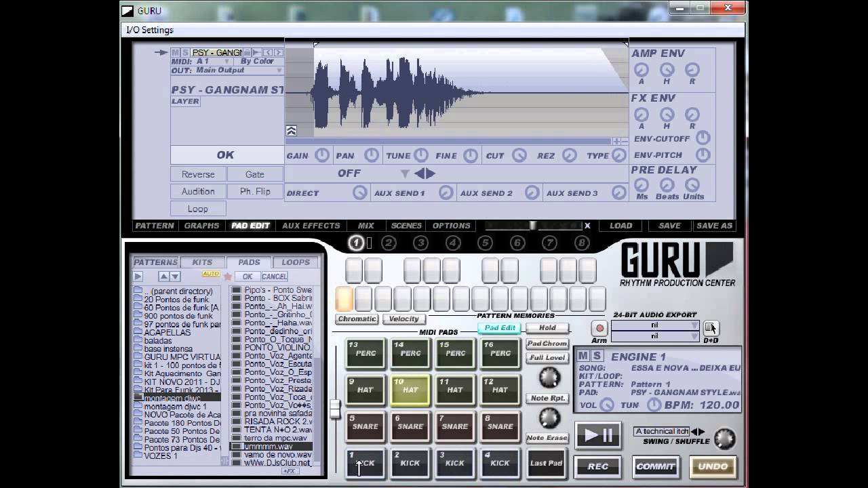Select the LOOPS browser tab
868x488 pixels.
point(296,262)
